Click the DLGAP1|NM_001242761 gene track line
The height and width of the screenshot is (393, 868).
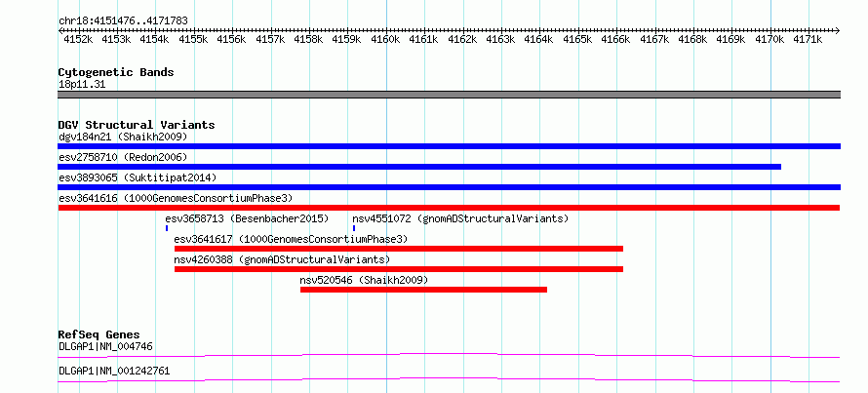click(449, 379)
